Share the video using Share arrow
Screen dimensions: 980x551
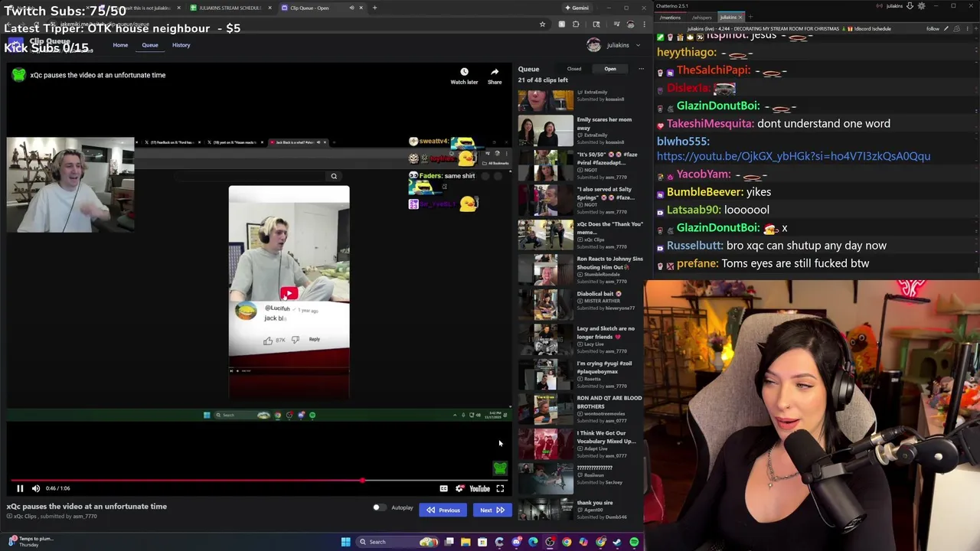pyautogui.click(x=495, y=76)
